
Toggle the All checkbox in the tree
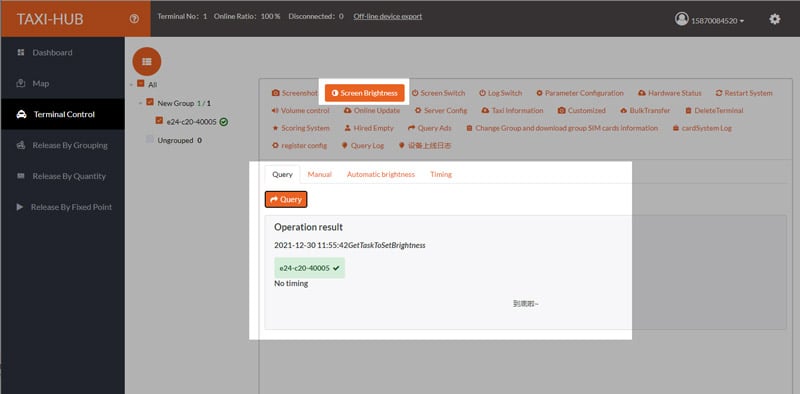[141, 84]
